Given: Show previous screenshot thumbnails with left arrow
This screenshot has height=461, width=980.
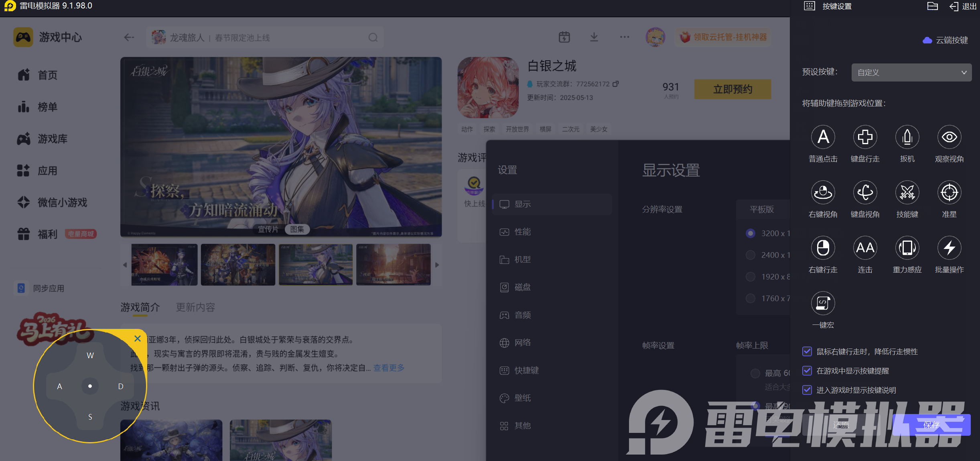Looking at the screenshot, I should [125, 265].
